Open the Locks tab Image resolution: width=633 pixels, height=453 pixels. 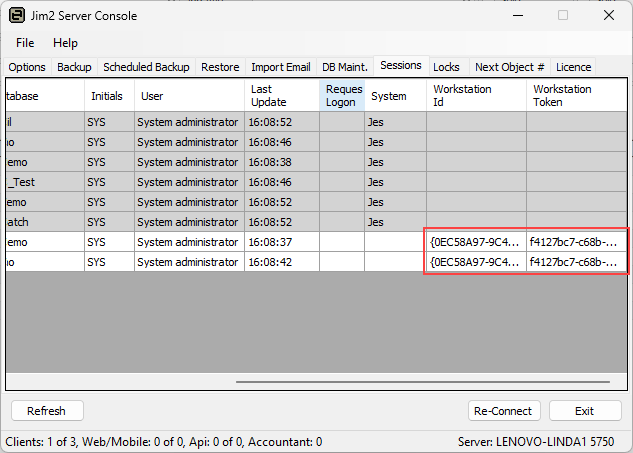point(446,67)
